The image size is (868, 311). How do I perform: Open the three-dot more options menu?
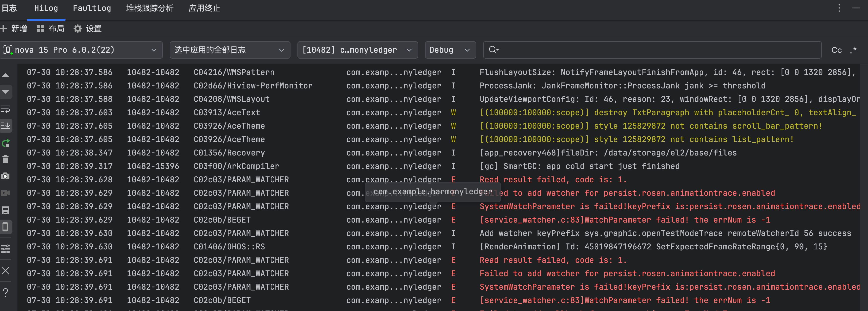pos(839,8)
